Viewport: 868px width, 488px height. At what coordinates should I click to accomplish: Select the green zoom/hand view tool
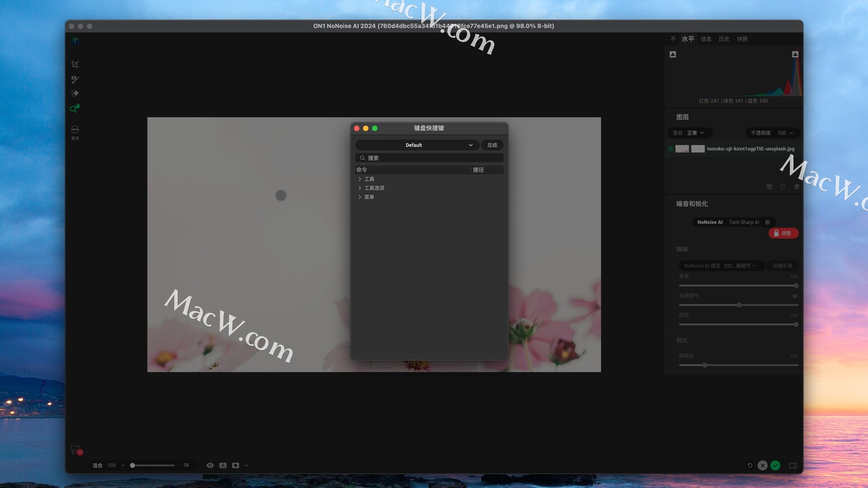pyautogui.click(x=75, y=108)
